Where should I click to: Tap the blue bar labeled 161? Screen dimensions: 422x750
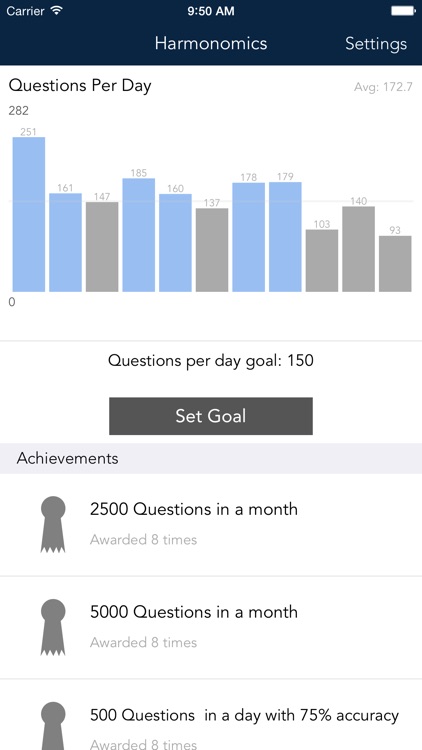tap(66, 243)
